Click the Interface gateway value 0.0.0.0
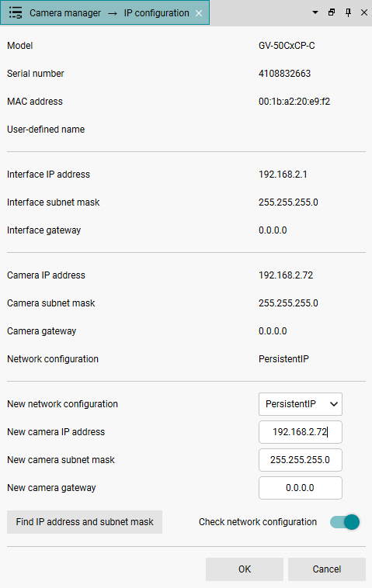This screenshot has height=588, width=372. 273,230
